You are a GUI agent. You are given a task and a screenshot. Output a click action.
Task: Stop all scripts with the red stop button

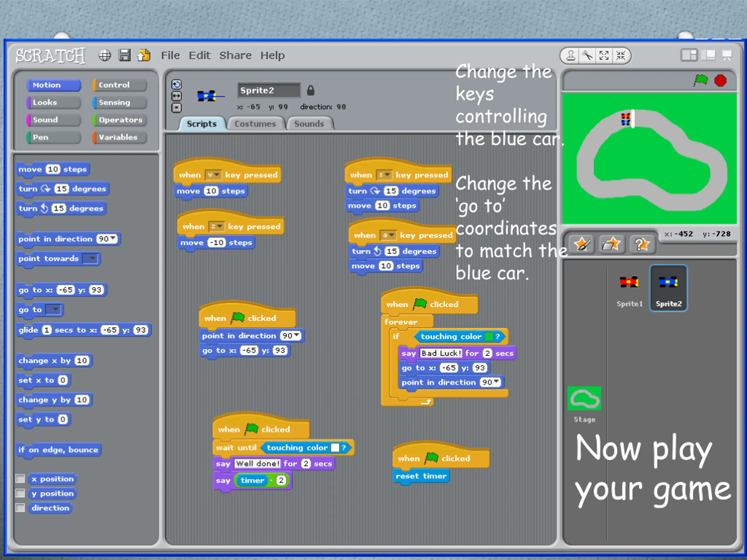tap(720, 81)
